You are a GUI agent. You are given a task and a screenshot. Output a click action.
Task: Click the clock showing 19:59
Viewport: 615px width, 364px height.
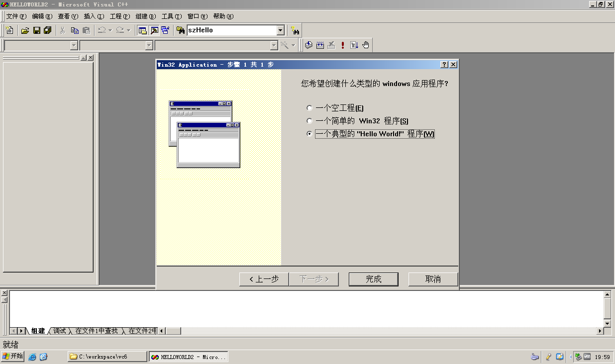(602, 357)
